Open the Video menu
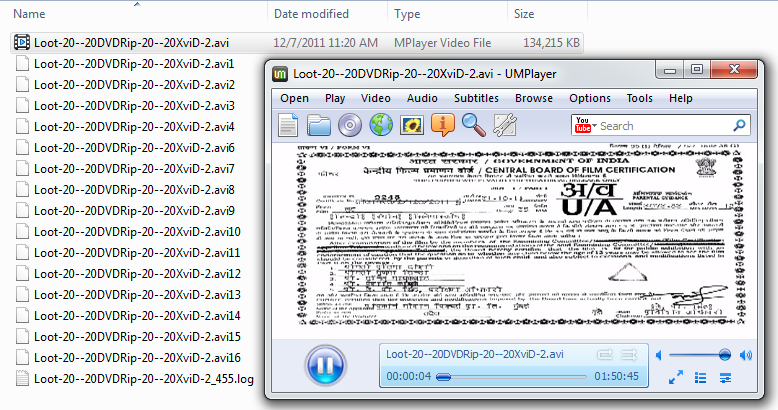This screenshot has height=410, width=778. point(376,98)
